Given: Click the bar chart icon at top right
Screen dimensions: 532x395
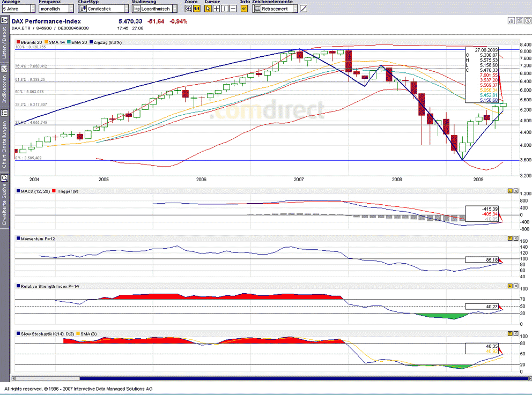Looking at the screenshot, I should click(511, 20).
